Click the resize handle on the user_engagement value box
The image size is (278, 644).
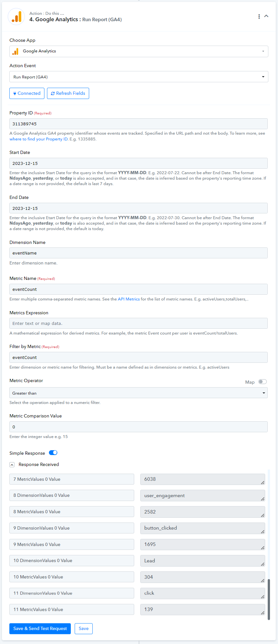click(263, 499)
